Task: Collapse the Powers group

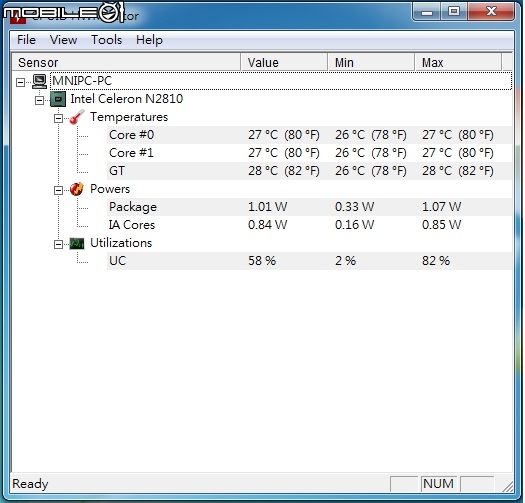Action: [58, 190]
